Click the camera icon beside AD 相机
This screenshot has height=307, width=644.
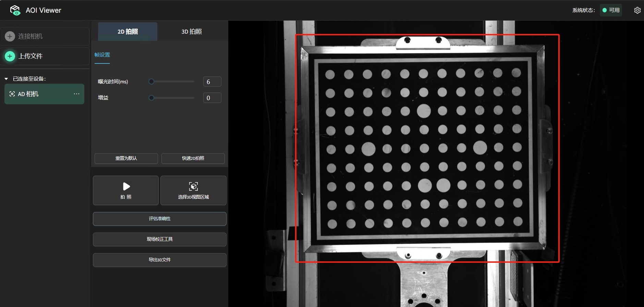click(12, 94)
